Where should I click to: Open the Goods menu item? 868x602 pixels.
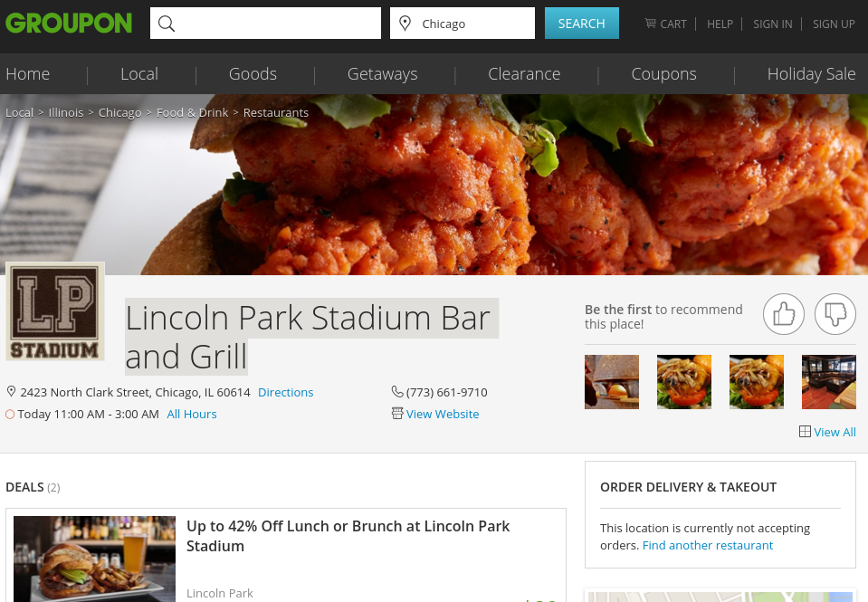[x=253, y=73]
